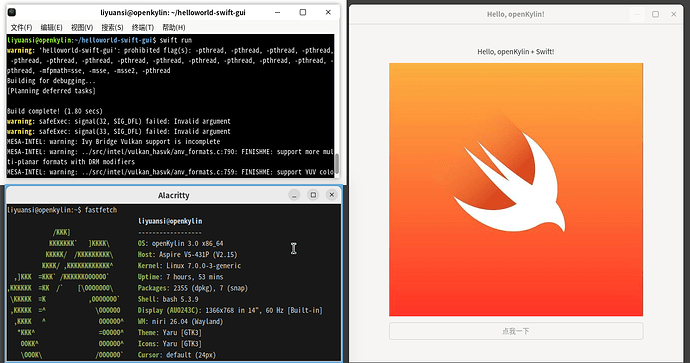Open the 视图(V) menu
This screenshot has width=690, height=363.
click(x=82, y=28)
